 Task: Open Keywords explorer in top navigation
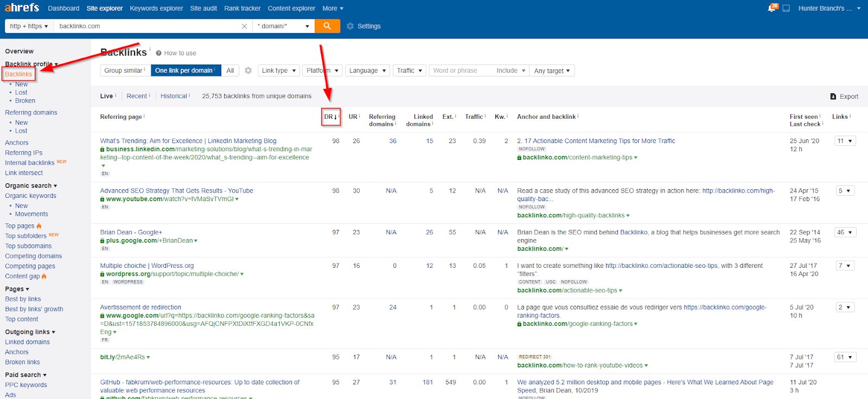(x=156, y=8)
